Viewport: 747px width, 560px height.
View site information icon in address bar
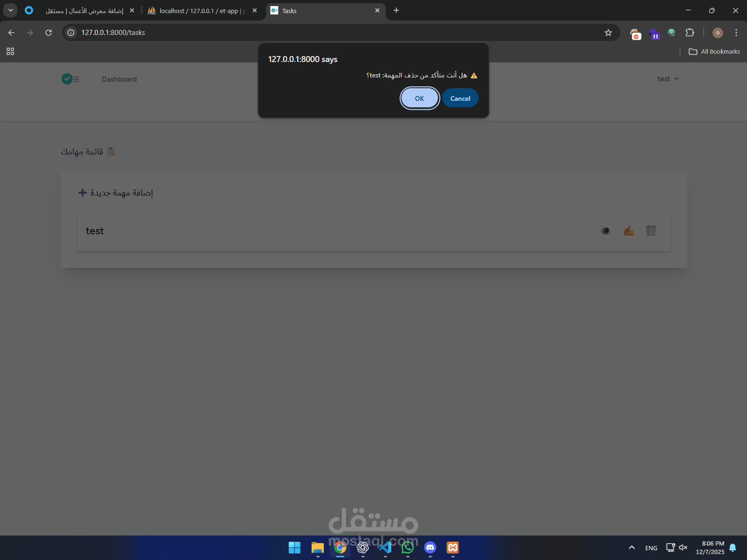tap(71, 33)
